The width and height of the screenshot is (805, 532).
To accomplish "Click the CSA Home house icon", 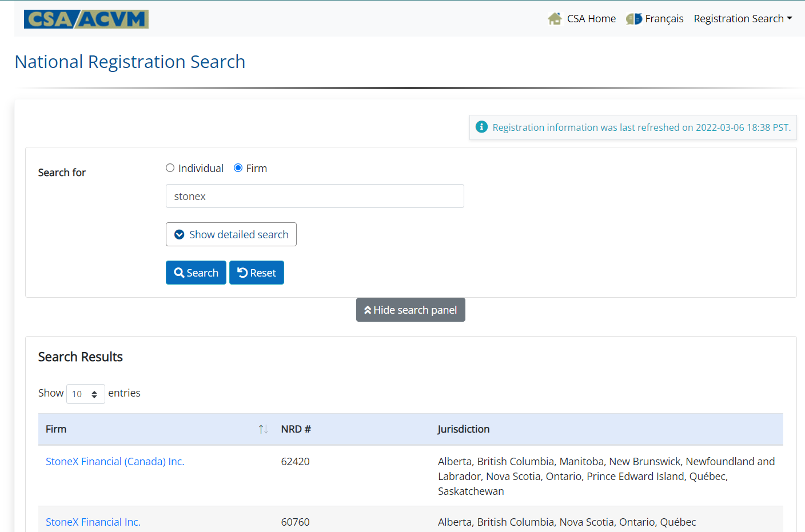I will pos(555,19).
